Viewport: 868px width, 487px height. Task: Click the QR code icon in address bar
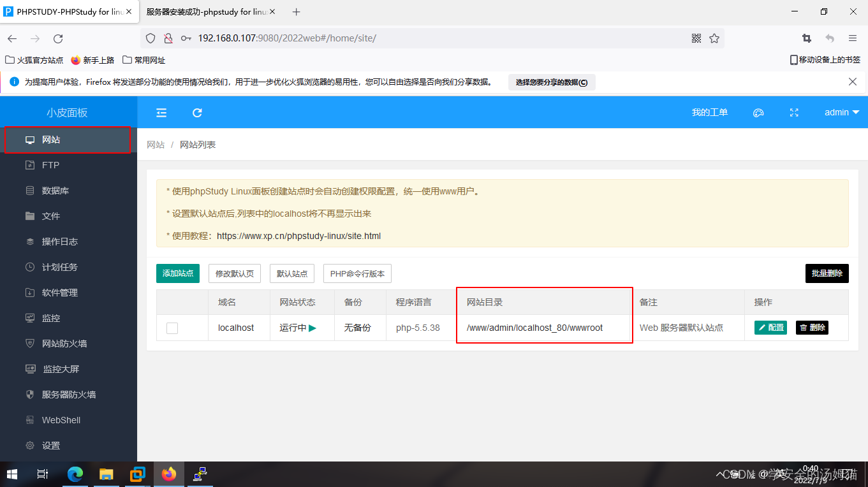[x=696, y=38]
